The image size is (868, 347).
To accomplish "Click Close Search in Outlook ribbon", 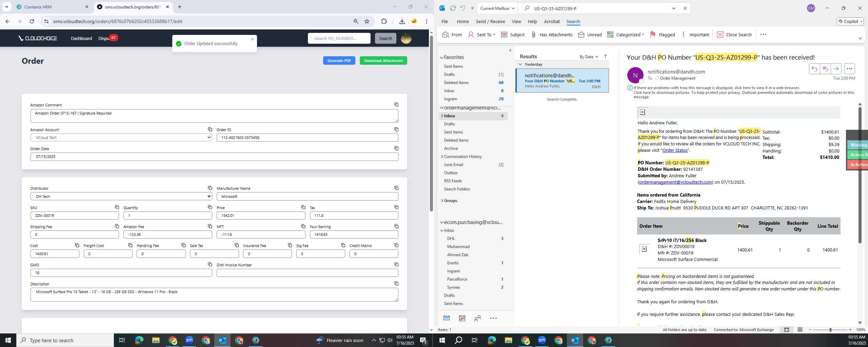I will [734, 35].
